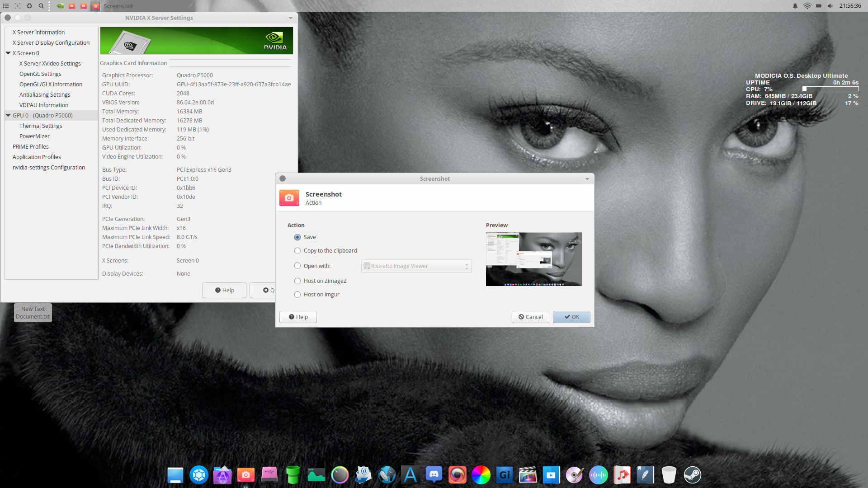Switch to active Screenshot taskbar entry in top panel

coord(113,6)
